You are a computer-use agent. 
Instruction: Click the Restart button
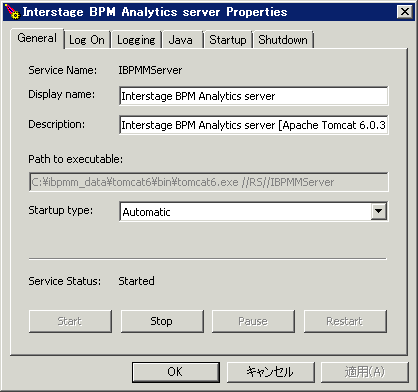pyautogui.click(x=345, y=321)
